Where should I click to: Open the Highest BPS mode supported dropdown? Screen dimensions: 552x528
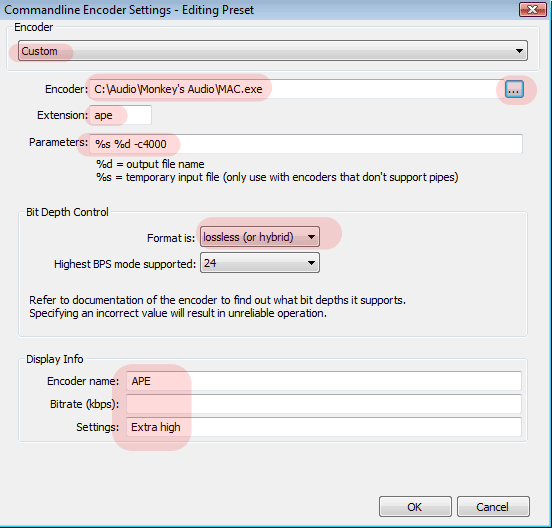(260, 263)
